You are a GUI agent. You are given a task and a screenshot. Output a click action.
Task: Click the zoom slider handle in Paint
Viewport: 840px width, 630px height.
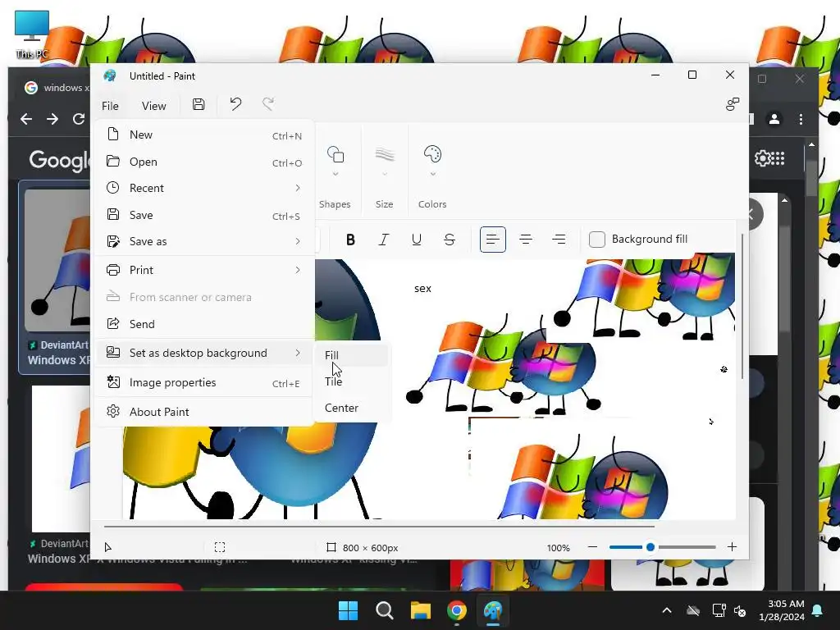651,547
